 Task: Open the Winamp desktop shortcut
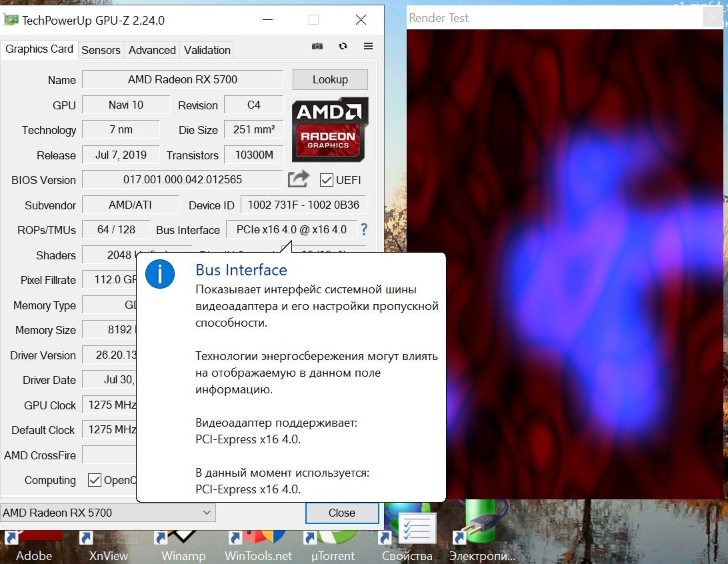click(x=183, y=548)
